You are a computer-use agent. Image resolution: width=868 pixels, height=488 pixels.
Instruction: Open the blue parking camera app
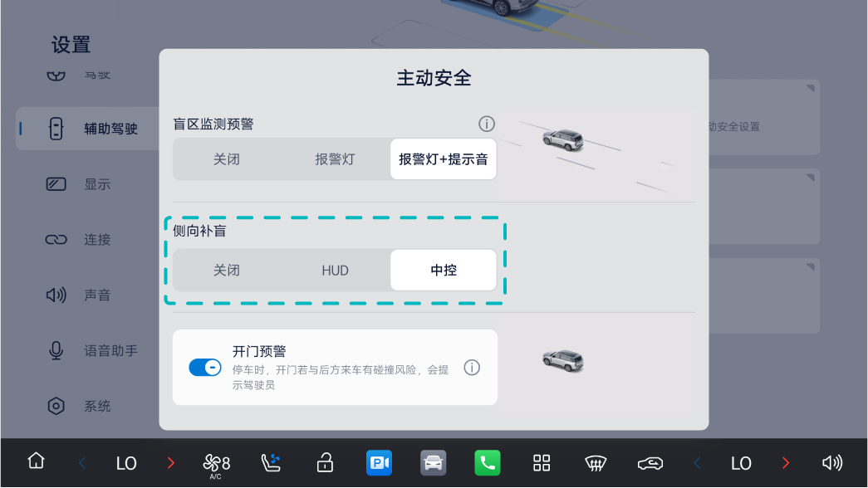click(380, 462)
